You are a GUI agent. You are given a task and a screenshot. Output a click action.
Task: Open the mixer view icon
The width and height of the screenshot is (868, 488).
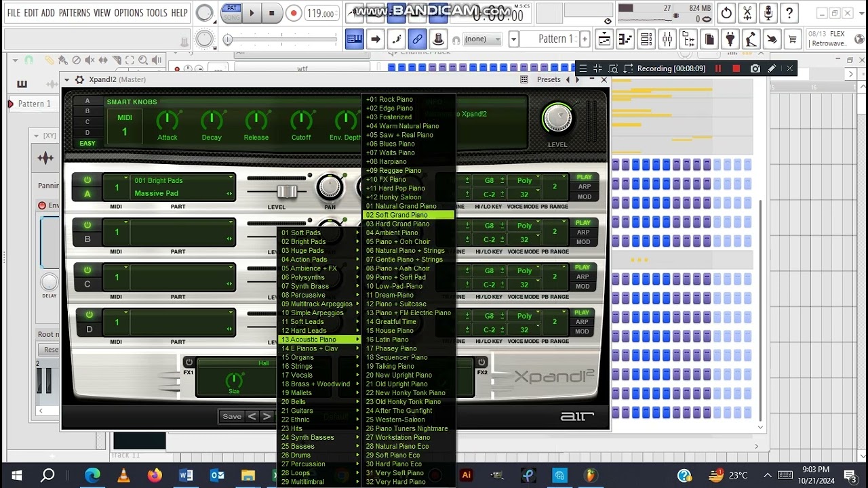click(x=667, y=39)
